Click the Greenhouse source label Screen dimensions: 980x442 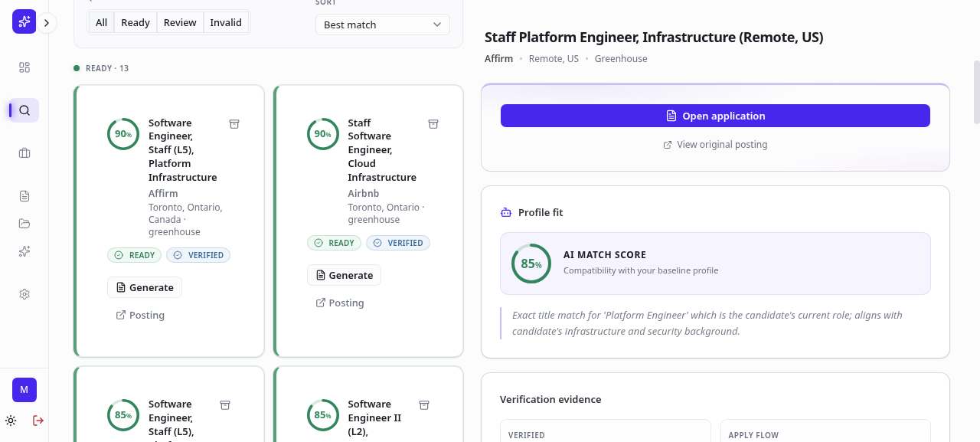pyautogui.click(x=621, y=58)
